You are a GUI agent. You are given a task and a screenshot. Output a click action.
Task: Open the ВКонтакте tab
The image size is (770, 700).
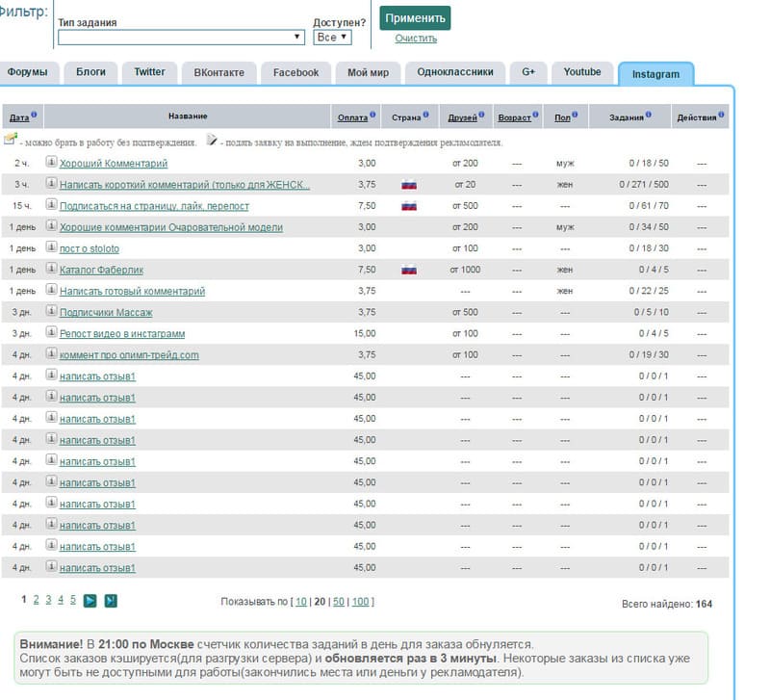click(x=218, y=72)
